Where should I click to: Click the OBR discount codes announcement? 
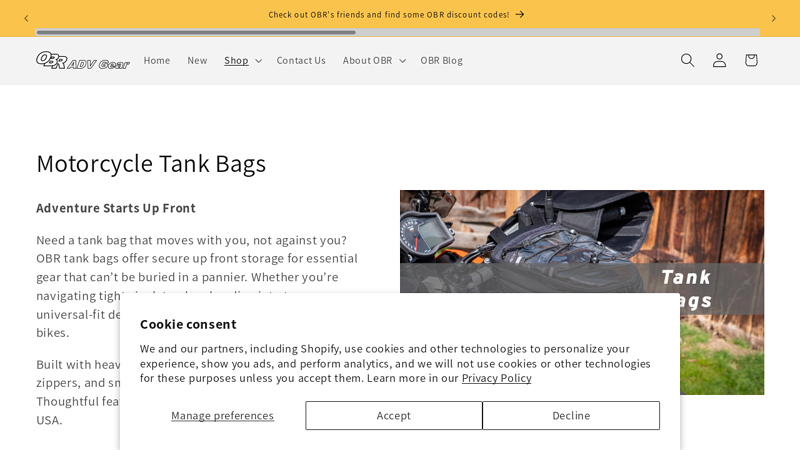pos(388,14)
